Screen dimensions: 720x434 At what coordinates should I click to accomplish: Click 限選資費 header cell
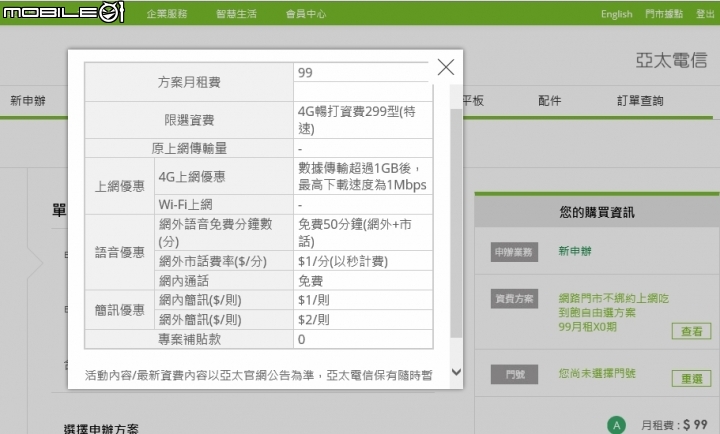(189, 120)
